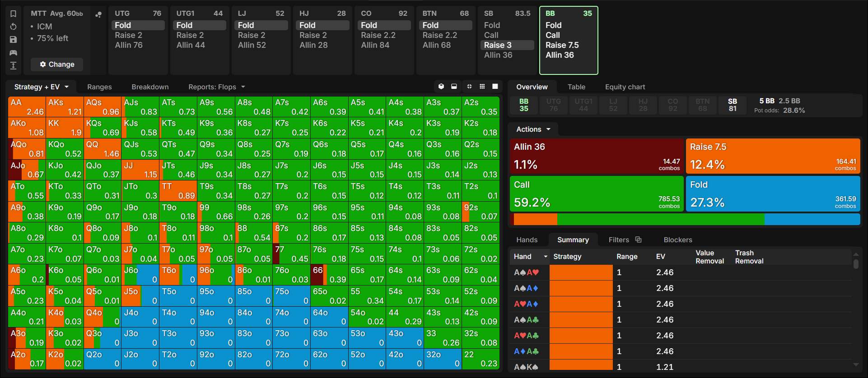Click the Change settings button

(x=57, y=65)
